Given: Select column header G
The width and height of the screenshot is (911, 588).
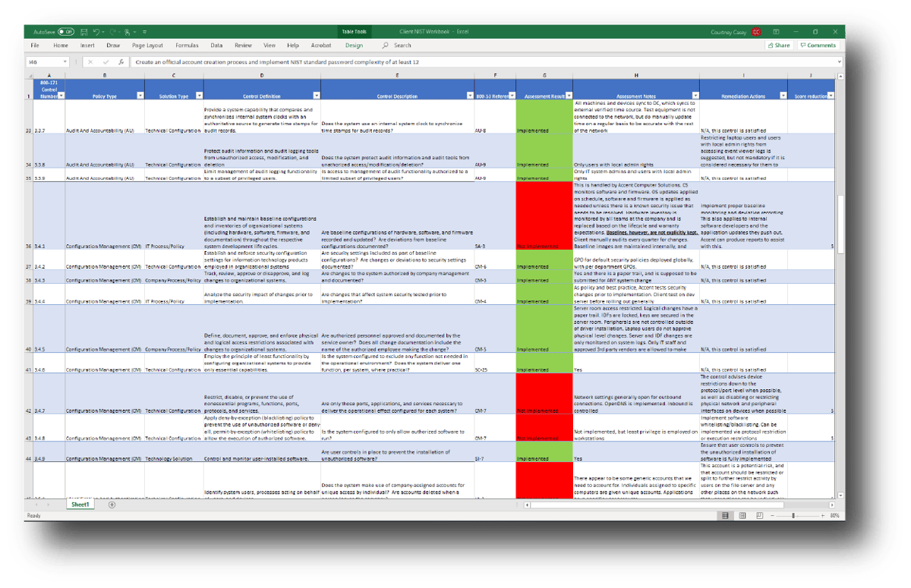Looking at the screenshot, I should 544,76.
